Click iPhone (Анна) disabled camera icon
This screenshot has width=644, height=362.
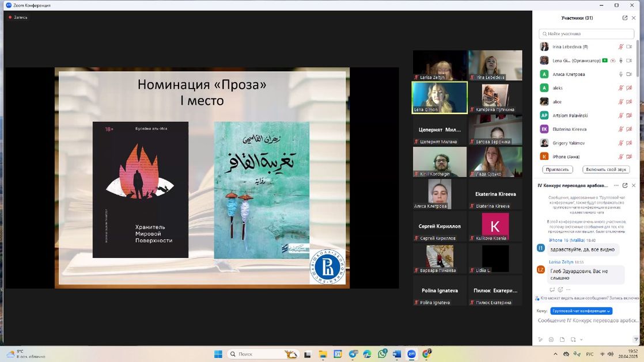[629, 157]
